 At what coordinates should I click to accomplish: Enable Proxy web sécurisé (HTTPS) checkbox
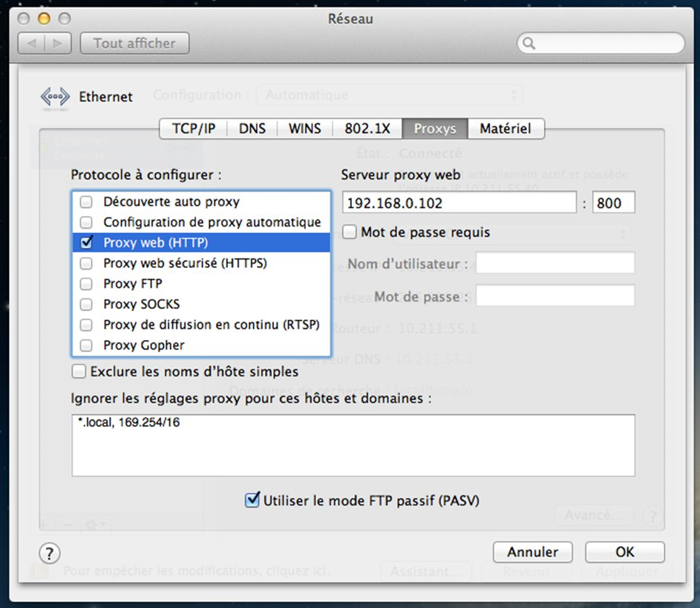[x=86, y=264]
